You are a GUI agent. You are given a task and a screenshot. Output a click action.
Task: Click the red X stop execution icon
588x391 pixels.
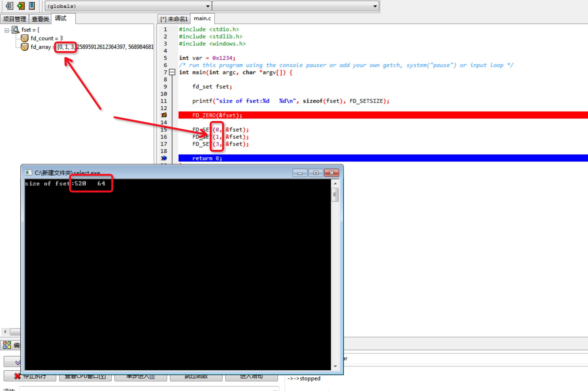point(17,376)
